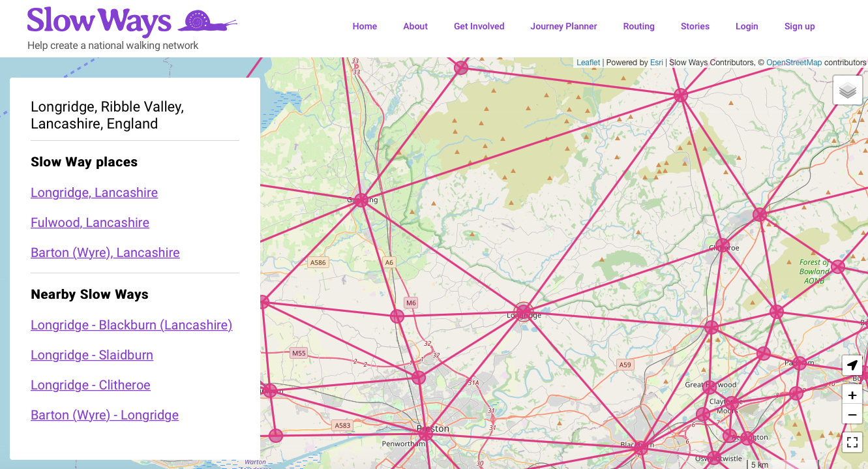Open the Stories page

click(x=695, y=26)
